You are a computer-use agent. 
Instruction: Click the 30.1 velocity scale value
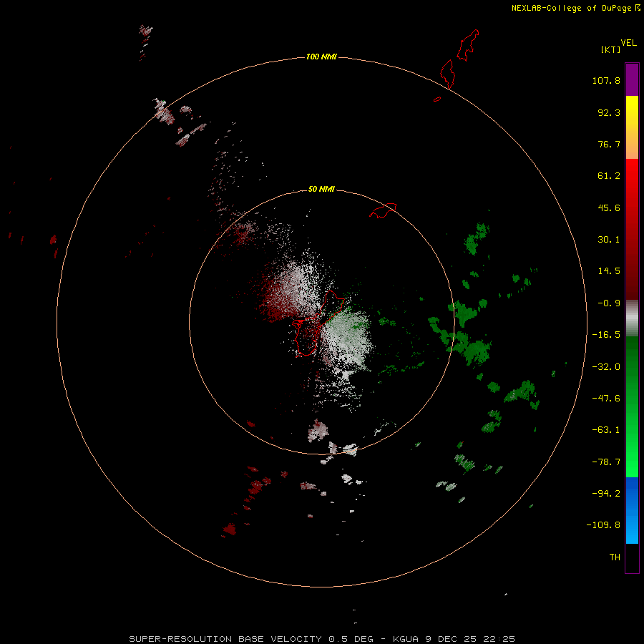(x=609, y=240)
